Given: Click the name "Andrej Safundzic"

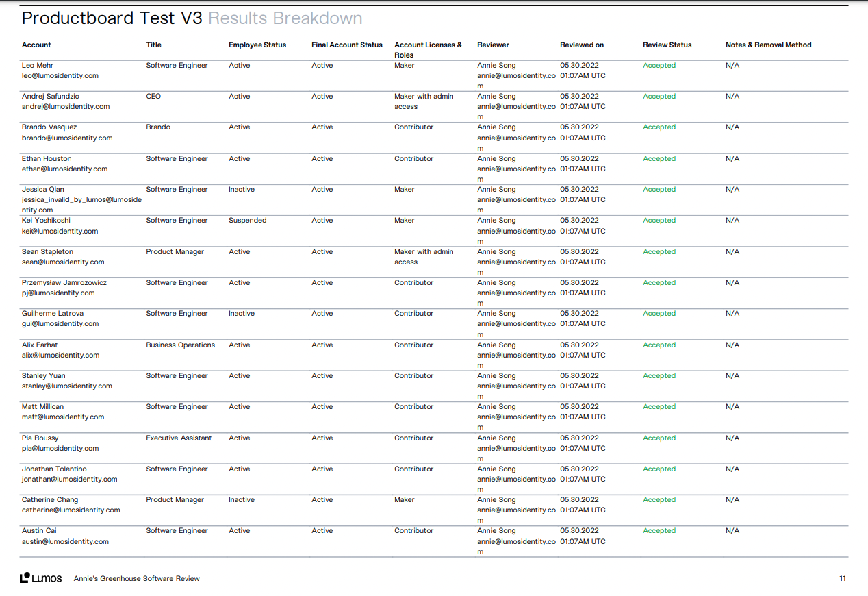Looking at the screenshot, I should coord(51,97).
